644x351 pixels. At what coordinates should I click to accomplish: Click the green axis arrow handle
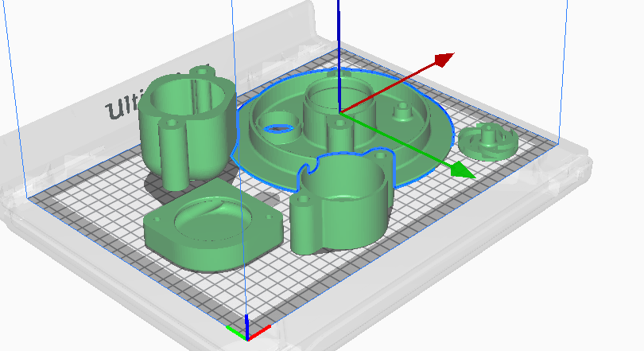[x=463, y=170]
